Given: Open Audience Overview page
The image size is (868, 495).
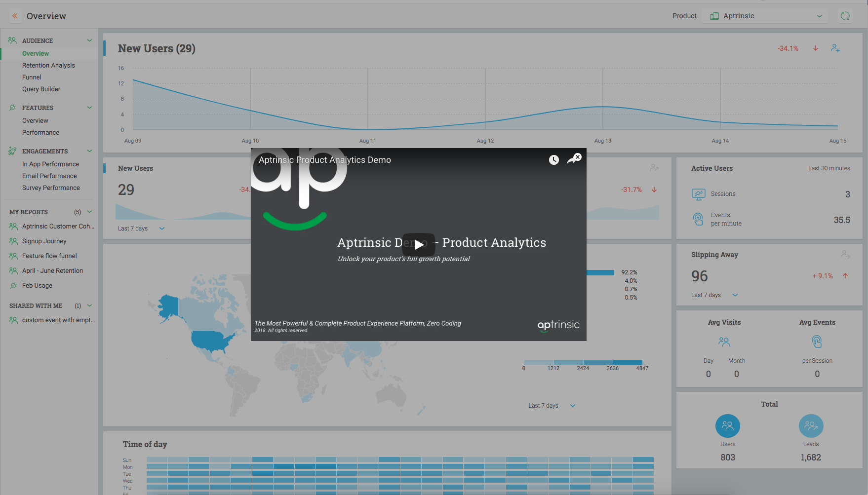Looking at the screenshot, I should (x=36, y=53).
